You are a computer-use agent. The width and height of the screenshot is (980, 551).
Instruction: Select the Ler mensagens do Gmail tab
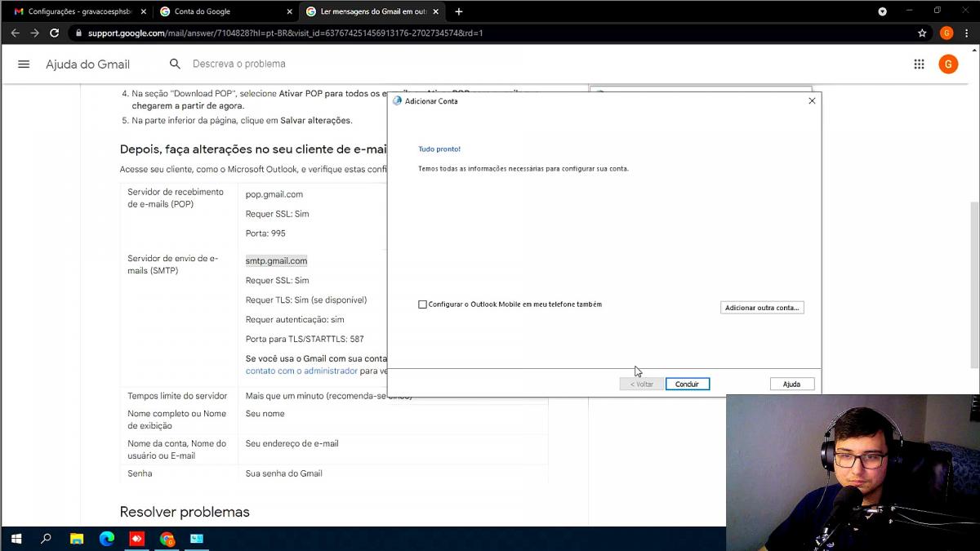click(x=372, y=11)
